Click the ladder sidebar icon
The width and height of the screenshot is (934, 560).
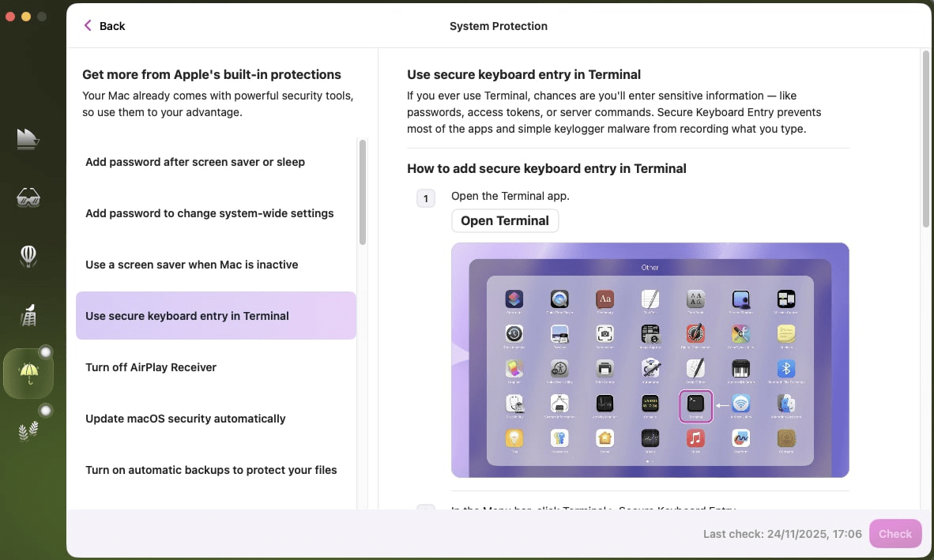(x=28, y=314)
